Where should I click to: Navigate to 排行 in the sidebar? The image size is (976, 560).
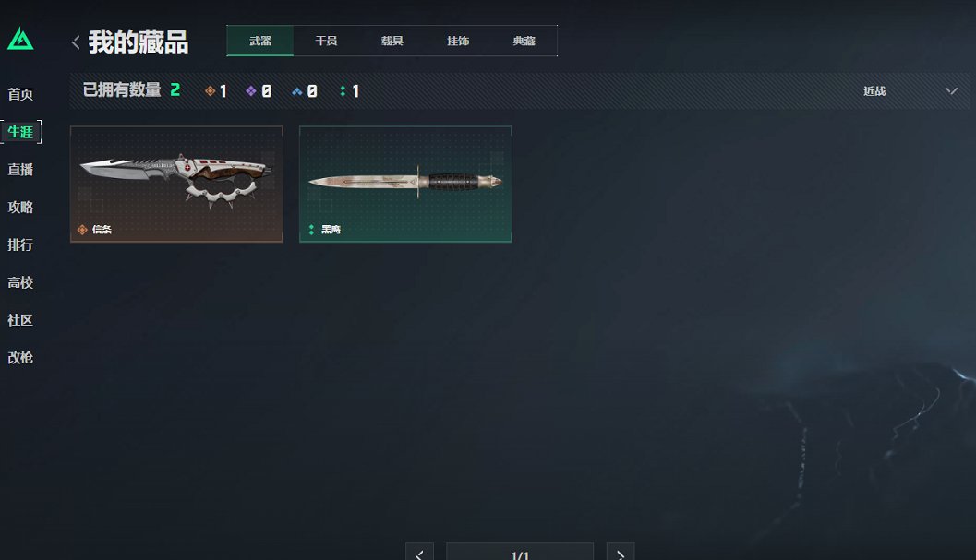20,244
